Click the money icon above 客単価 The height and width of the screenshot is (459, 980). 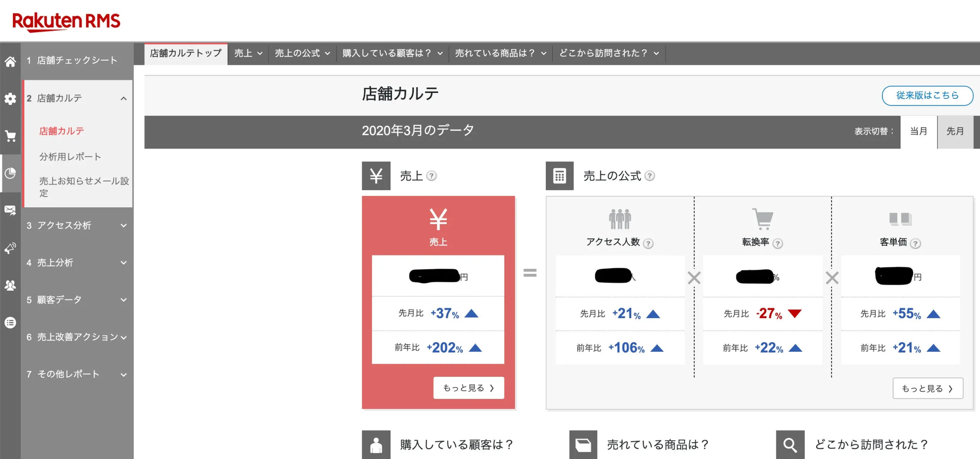[900, 219]
